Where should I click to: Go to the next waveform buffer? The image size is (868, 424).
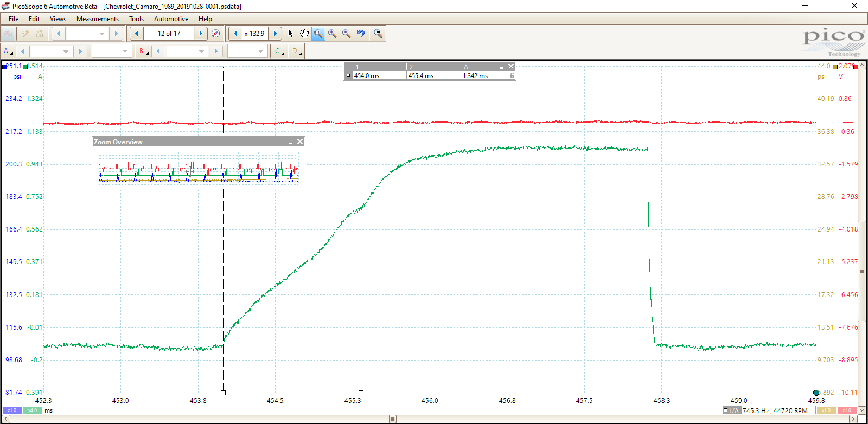click(201, 34)
